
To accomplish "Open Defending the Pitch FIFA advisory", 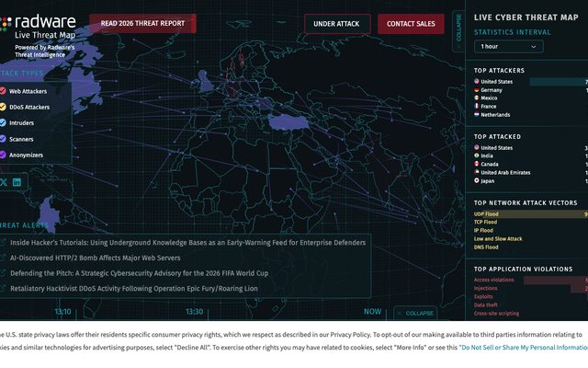I will [139, 273].
